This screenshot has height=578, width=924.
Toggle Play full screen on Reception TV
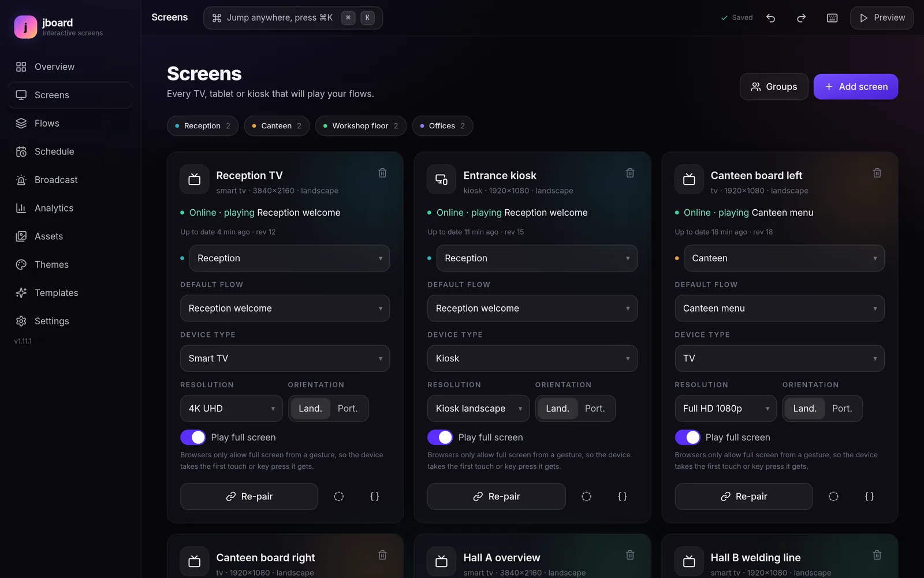tap(193, 438)
